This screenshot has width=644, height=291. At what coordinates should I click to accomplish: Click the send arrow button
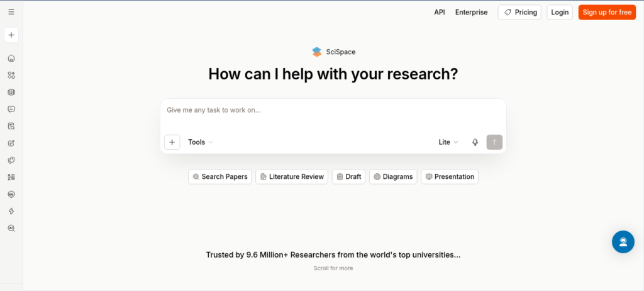click(494, 142)
